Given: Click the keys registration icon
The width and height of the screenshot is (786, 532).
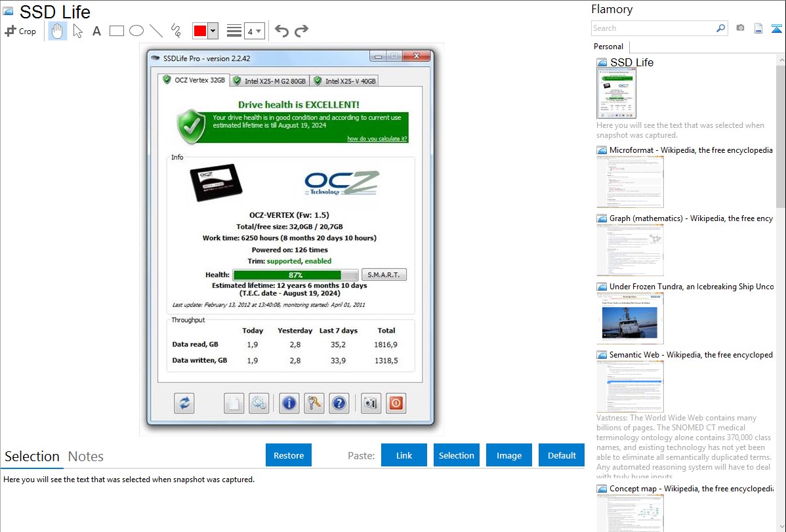Looking at the screenshot, I should point(314,403).
